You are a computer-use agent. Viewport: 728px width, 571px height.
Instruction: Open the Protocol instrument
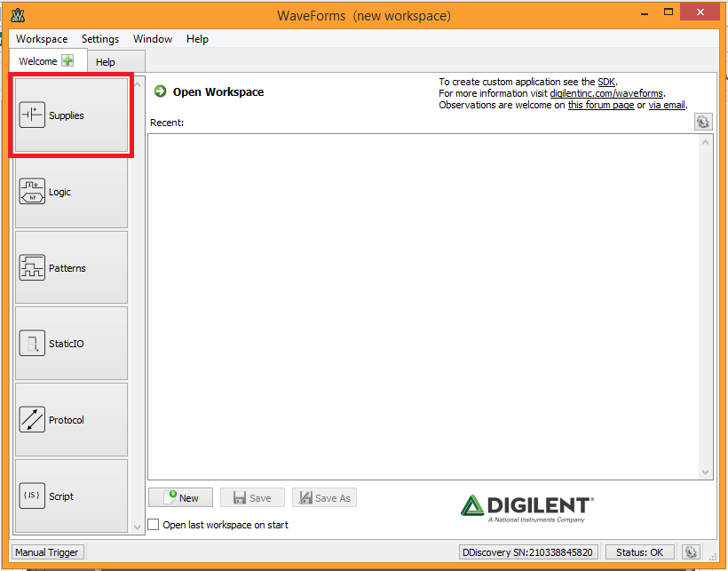coord(71,420)
